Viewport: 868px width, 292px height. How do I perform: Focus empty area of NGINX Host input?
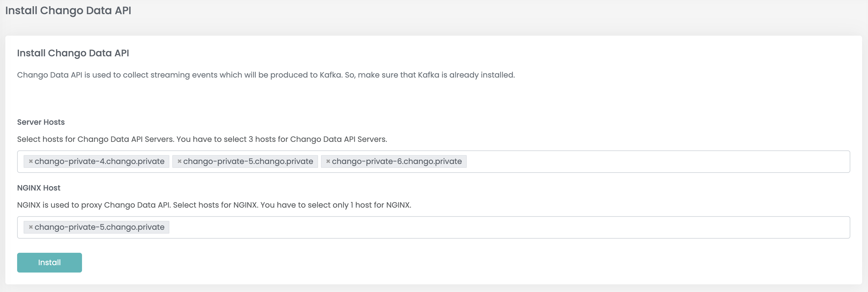(x=509, y=227)
